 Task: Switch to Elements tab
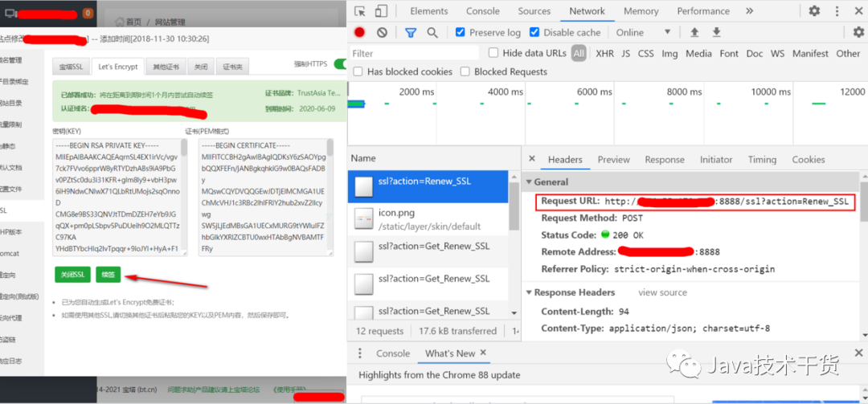point(429,11)
